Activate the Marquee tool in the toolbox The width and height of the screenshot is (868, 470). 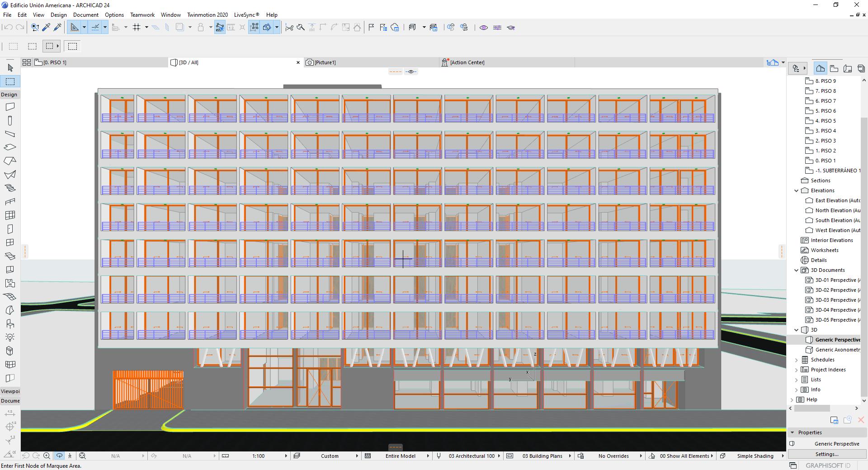pos(10,81)
